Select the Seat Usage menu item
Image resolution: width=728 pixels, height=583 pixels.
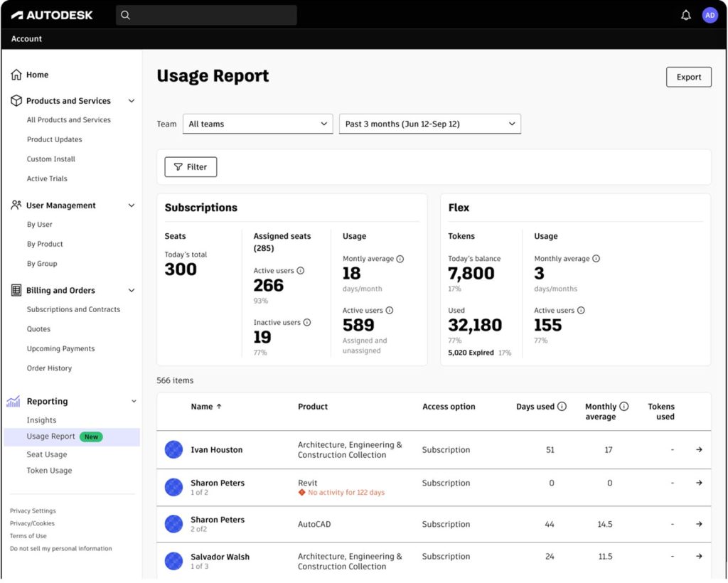(47, 454)
